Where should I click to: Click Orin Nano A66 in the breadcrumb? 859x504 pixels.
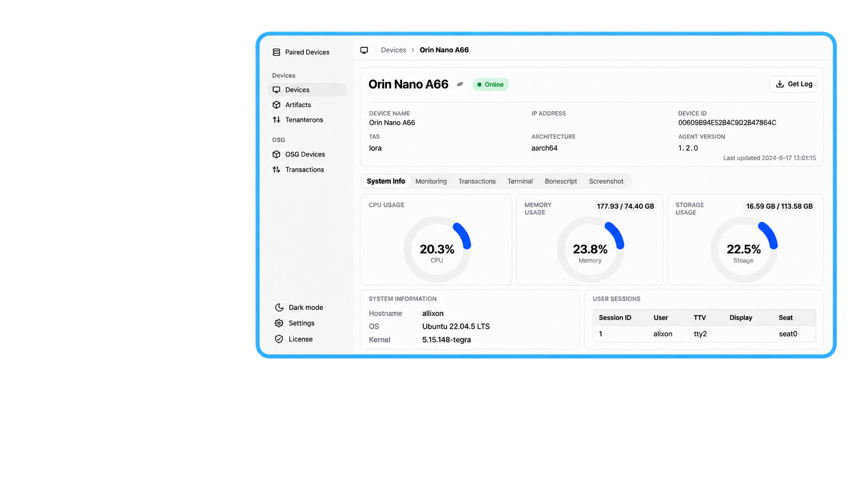point(444,50)
